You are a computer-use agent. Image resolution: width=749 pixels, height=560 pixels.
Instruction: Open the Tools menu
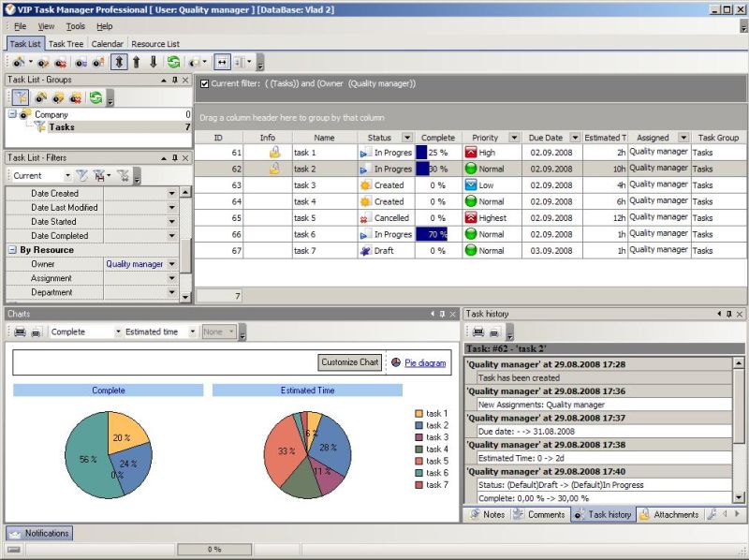pyautogui.click(x=75, y=26)
